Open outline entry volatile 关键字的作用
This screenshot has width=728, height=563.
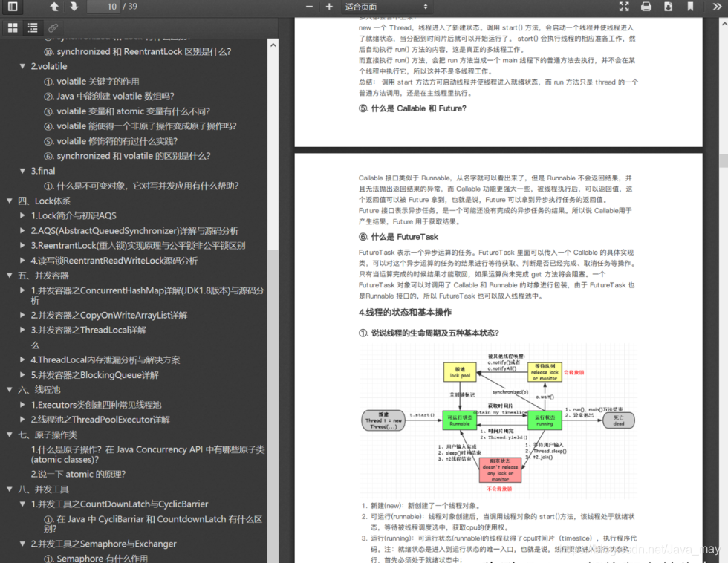click(91, 81)
